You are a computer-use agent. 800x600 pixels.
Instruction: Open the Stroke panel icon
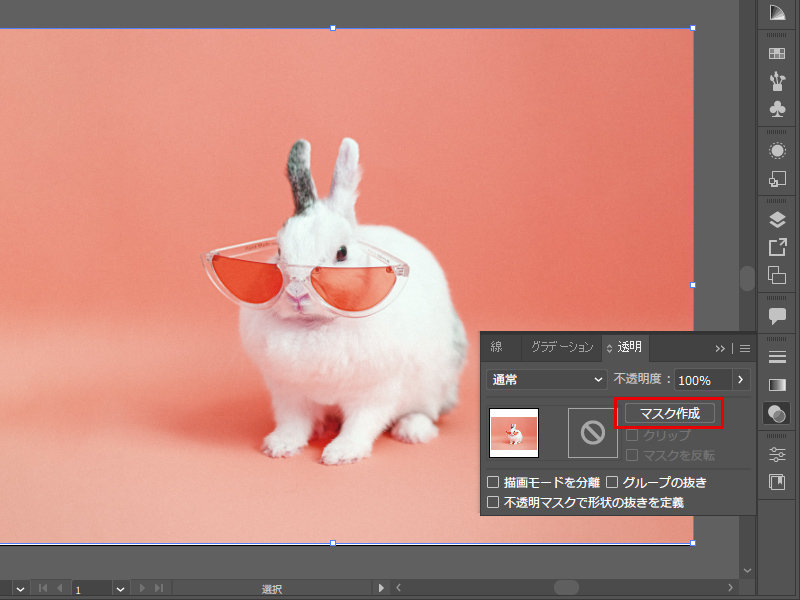pyautogui.click(x=776, y=356)
